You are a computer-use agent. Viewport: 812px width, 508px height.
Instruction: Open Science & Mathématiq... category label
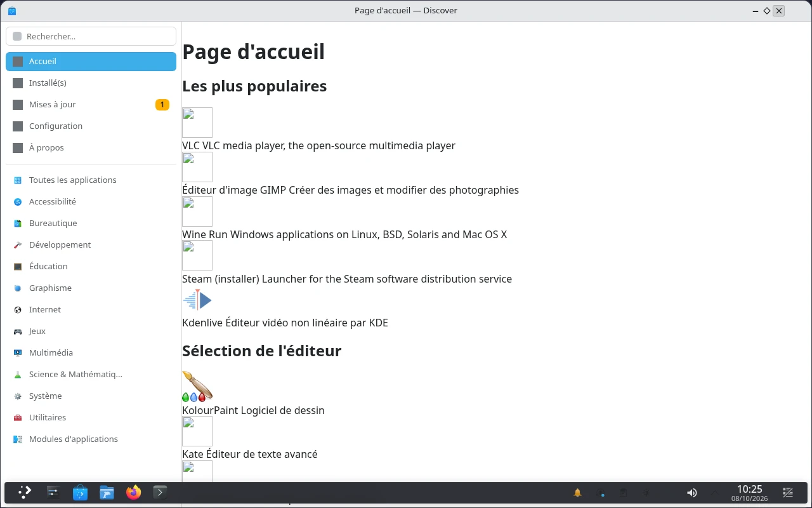click(x=75, y=375)
